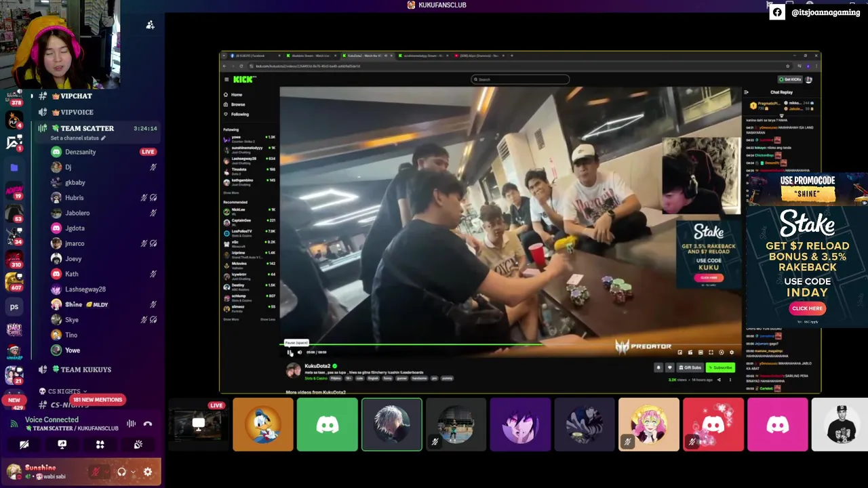This screenshot has width=868, height=488.
Task: Toggle deafen with the headphones icon
Action: tap(121, 472)
